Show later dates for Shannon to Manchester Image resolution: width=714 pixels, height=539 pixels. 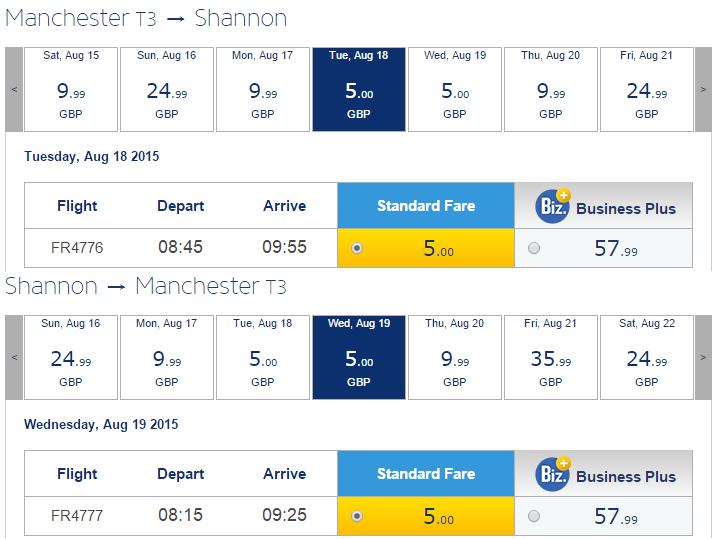coord(703,357)
